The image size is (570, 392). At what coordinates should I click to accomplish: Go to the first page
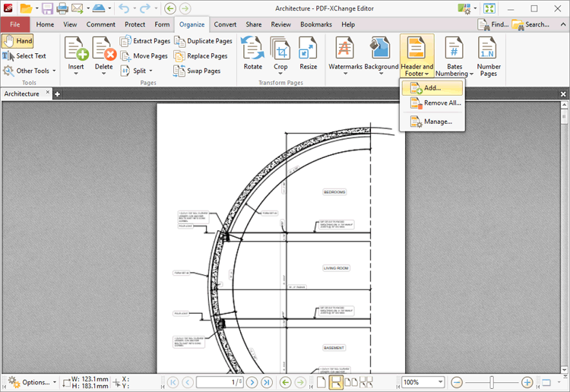coord(173,382)
